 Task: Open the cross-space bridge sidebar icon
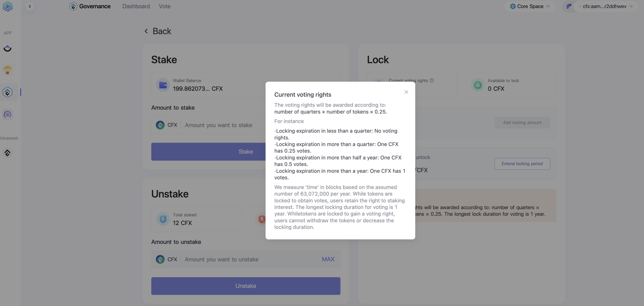click(7, 48)
